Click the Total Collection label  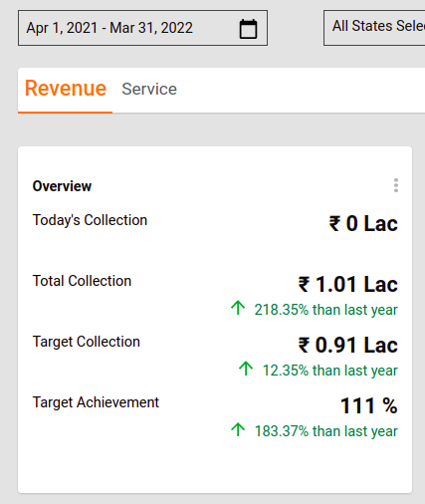click(82, 281)
